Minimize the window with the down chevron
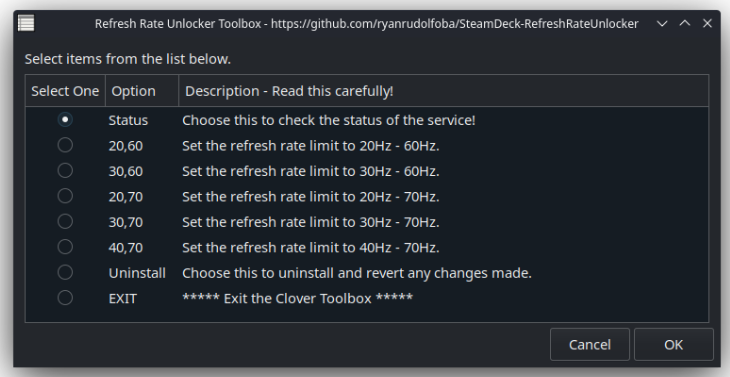730x377 pixels. (x=662, y=23)
